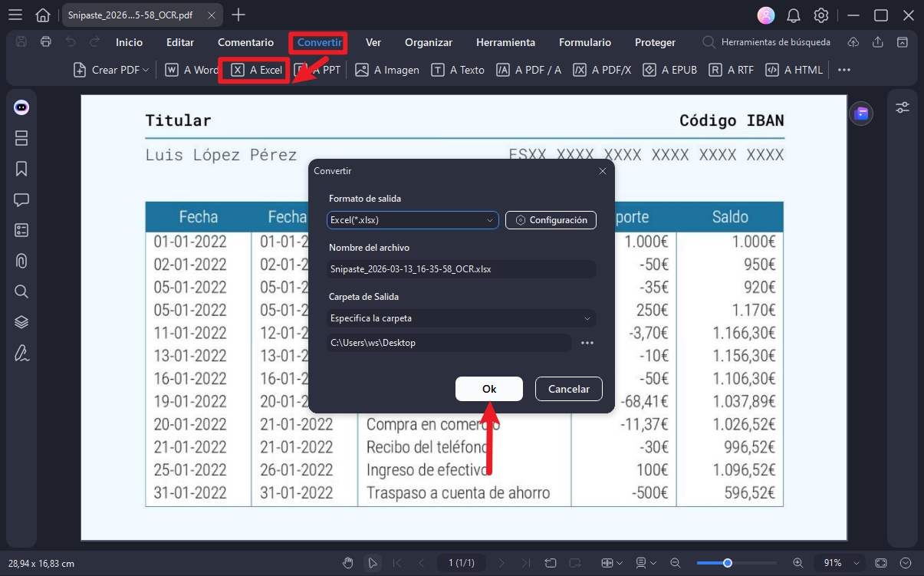Viewport: 924px width, 576px height.
Task: Switch to the Organizar ribbon tab
Action: coord(428,42)
